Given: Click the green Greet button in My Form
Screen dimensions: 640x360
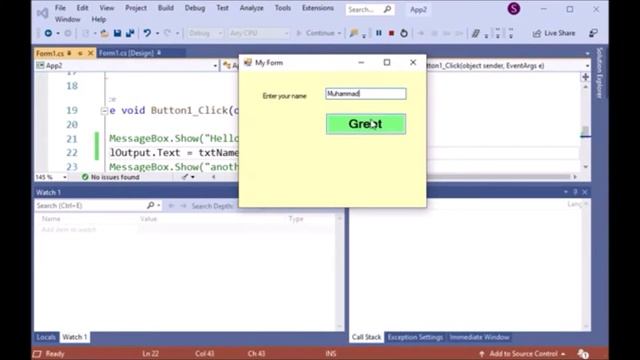Looking at the screenshot, I should 366,124.
